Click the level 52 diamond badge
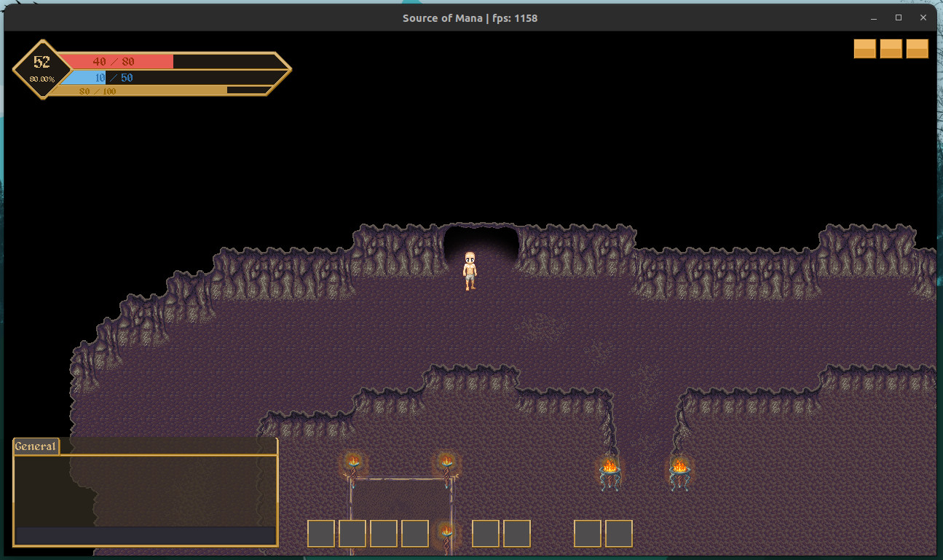The height and width of the screenshot is (560, 943). coord(42,68)
